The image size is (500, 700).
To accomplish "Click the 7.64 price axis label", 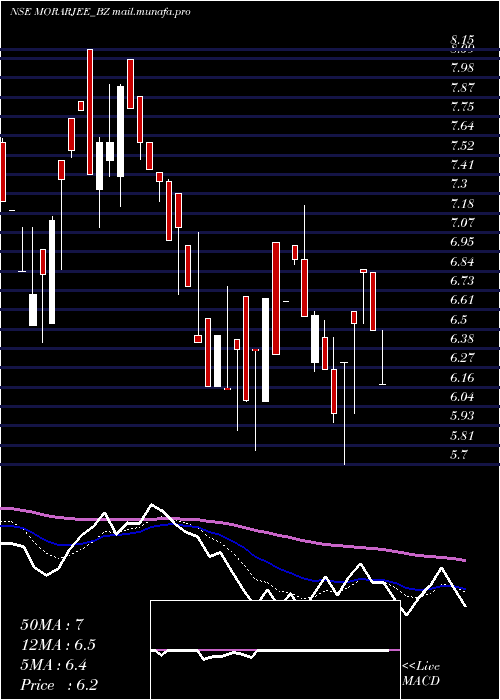I will pyautogui.click(x=462, y=126).
